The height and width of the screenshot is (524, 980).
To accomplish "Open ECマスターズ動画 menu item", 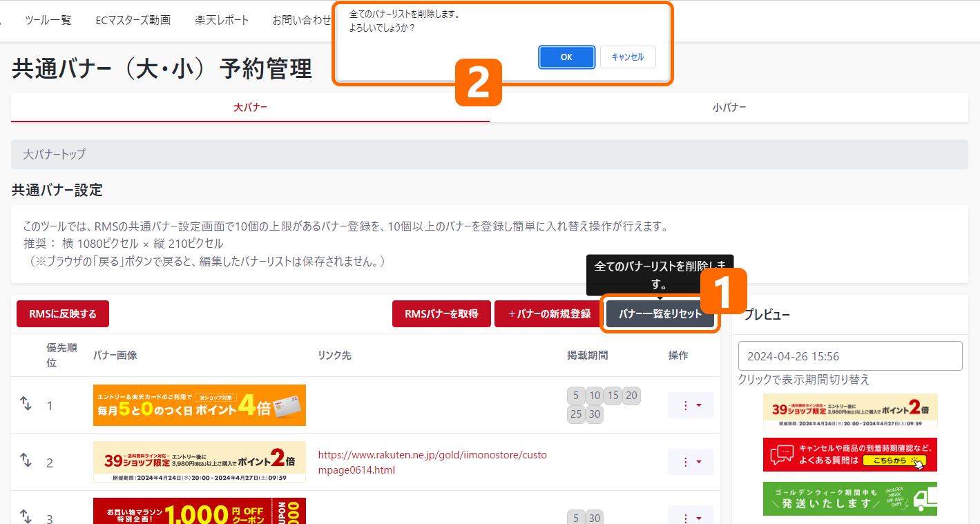I will point(133,20).
